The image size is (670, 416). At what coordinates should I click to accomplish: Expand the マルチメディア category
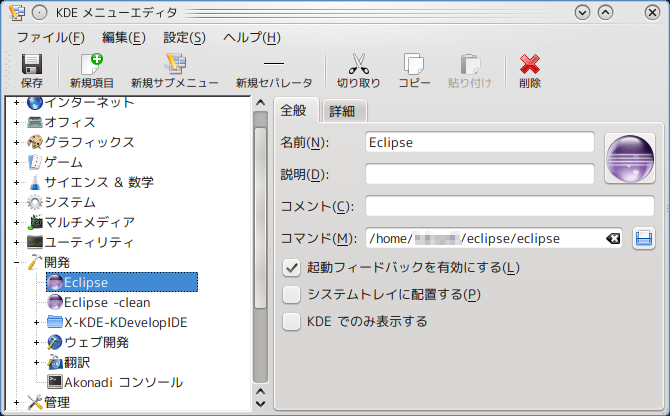coord(16,223)
